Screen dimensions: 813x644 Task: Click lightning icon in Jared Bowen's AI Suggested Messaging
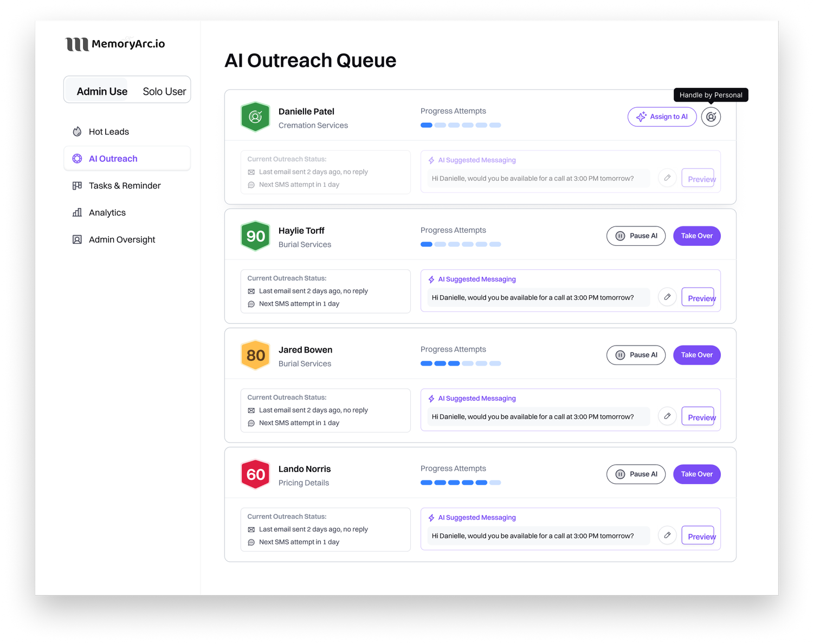pos(431,399)
